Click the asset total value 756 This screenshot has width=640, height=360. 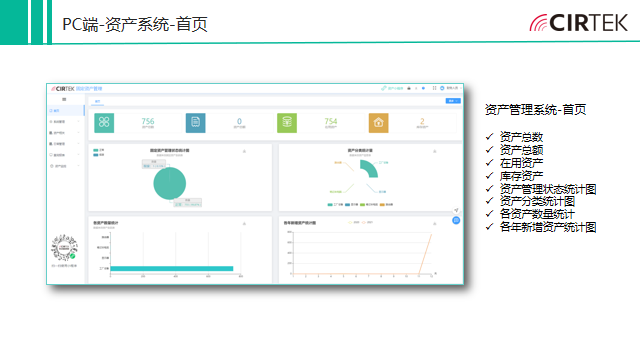coord(148,121)
